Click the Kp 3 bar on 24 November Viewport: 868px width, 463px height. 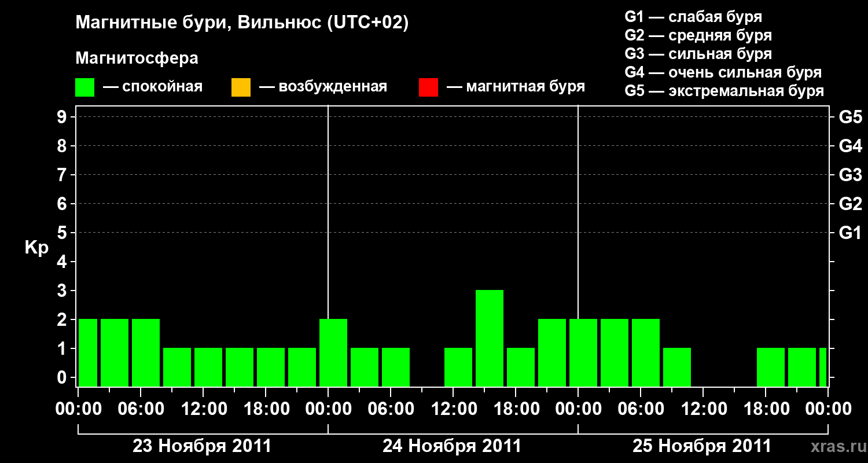tap(490, 338)
